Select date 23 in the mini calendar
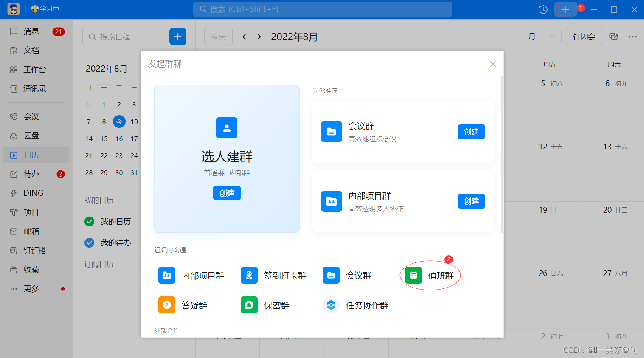 (119, 156)
